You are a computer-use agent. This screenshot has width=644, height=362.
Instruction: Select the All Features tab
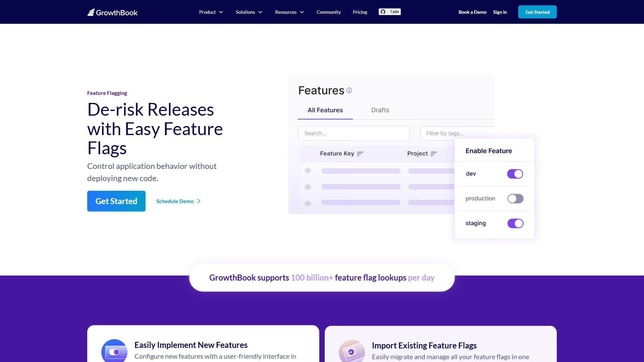(x=325, y=110)
